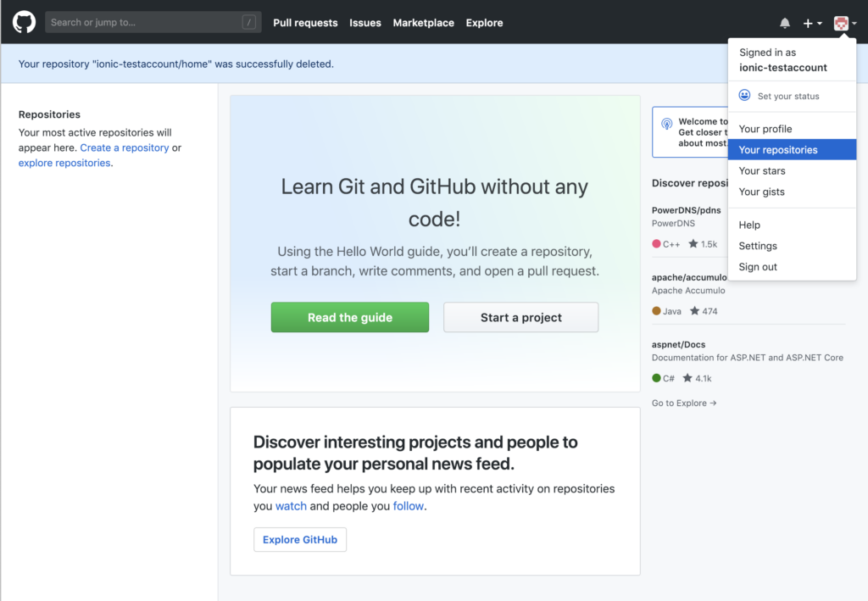
Task: Click the smiley icon beside Set your status
Action: point(744,95)
